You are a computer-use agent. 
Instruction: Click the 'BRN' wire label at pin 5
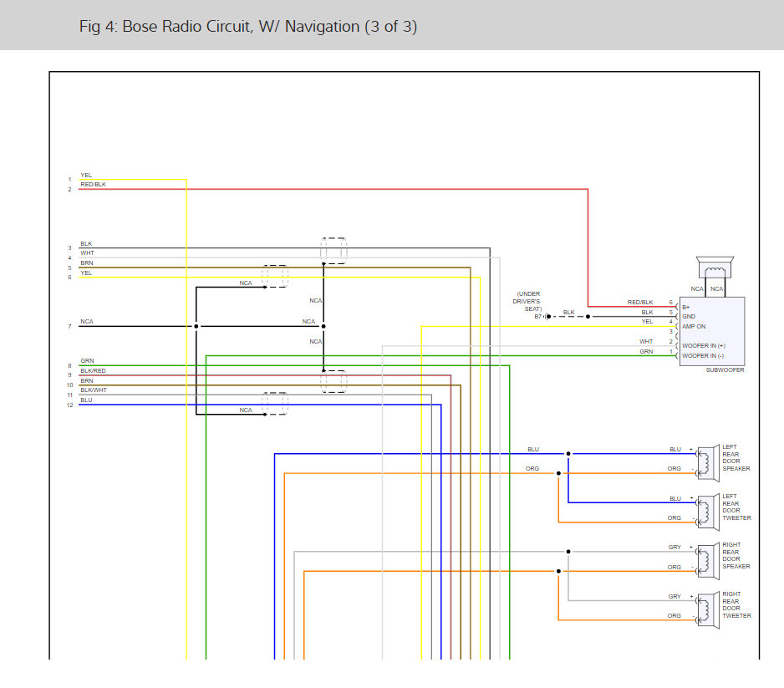click(x=86, y=263)
